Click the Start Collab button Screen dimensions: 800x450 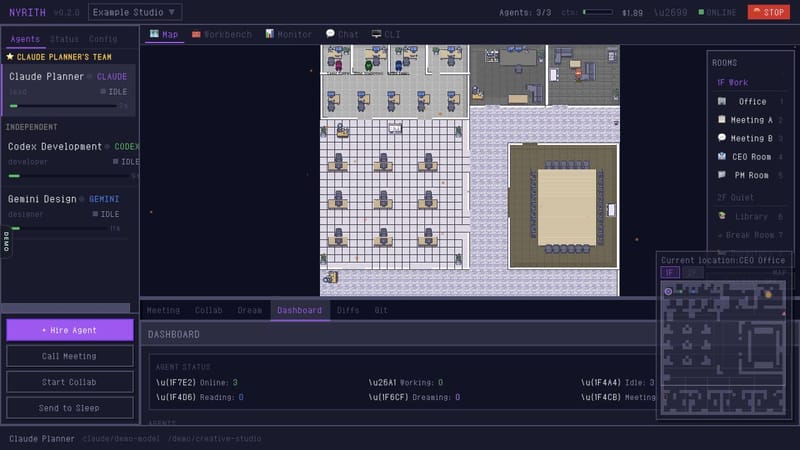pos(70,382)
